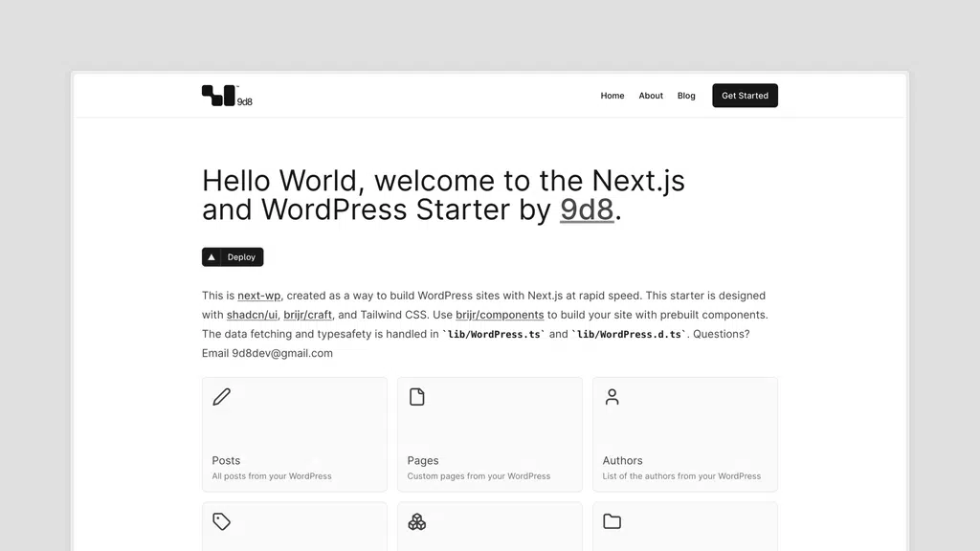
Task: Click 'All posts from your WordPress' description
Action: [271, 476]
